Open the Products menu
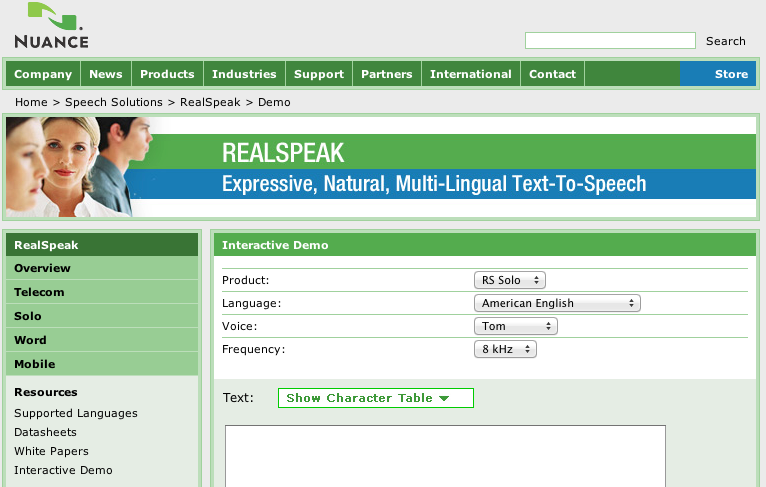This screenshot has height=487, width=766. pos(168,74)
